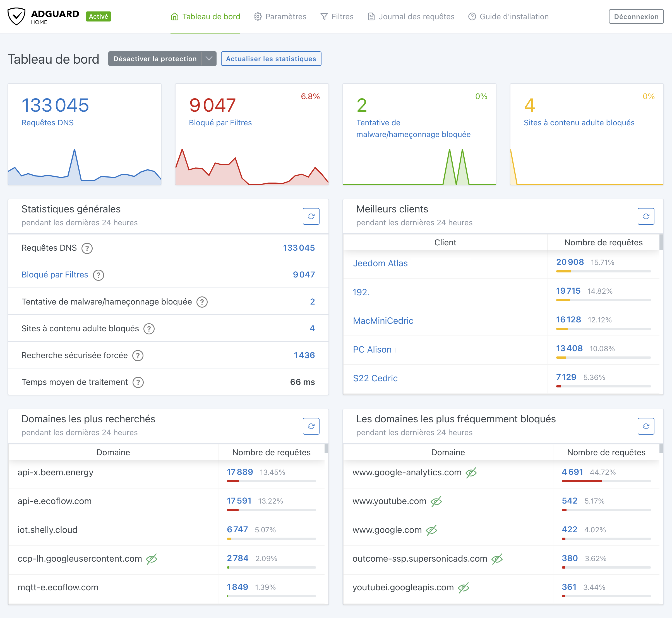The width and height of the screenshot is (672, 618).
Task: Open the Tableau de bord tab
Action: (205, 17)
